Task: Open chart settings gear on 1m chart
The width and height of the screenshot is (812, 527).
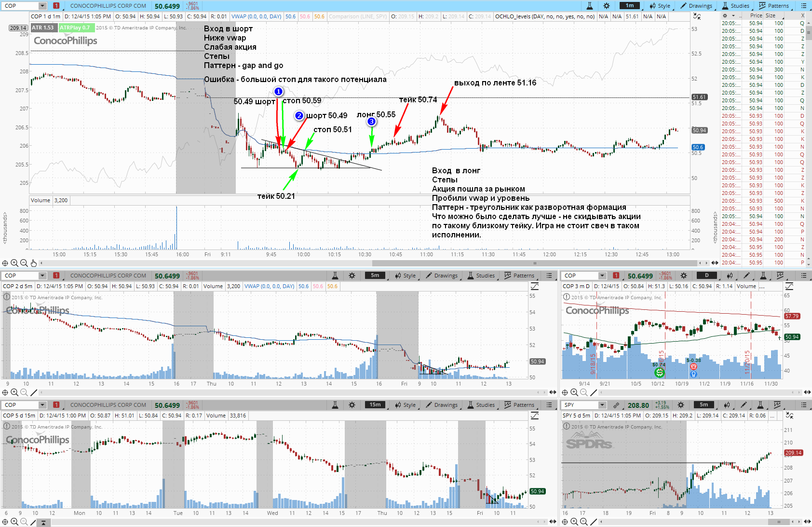Action: (607, 6)
